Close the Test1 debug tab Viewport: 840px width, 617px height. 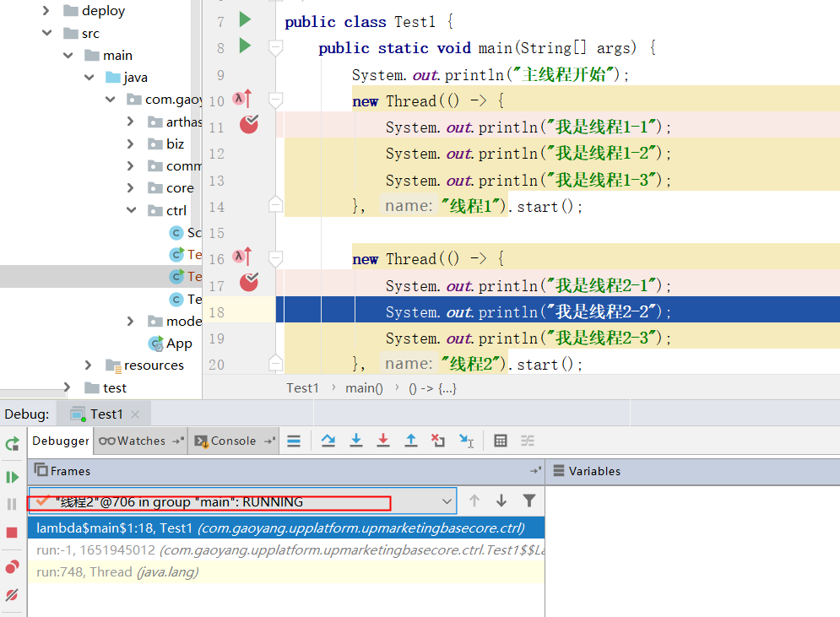point(135,414)
